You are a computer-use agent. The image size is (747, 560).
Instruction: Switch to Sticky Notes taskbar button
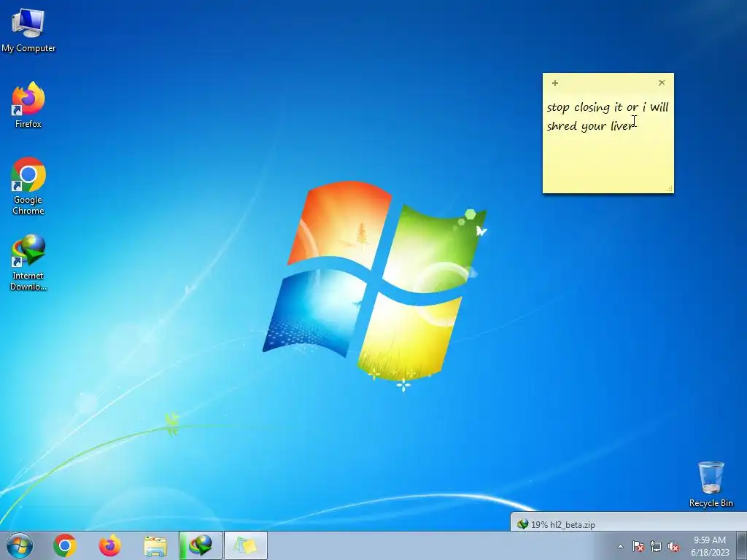[245, 545]
